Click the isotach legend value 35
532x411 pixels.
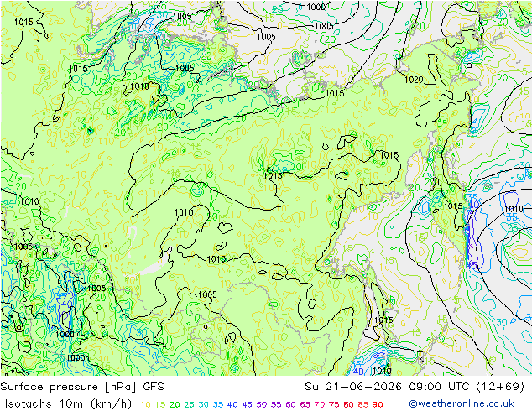tap(218, 404)
